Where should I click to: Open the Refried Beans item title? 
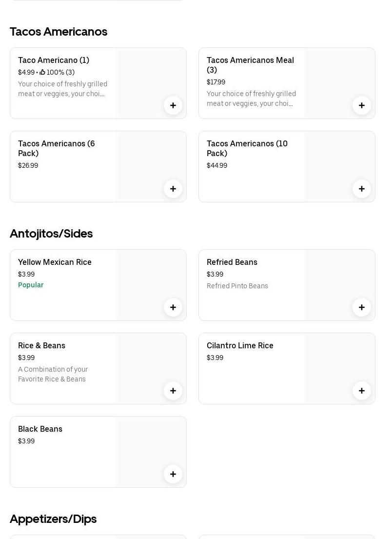click(232, 262)
